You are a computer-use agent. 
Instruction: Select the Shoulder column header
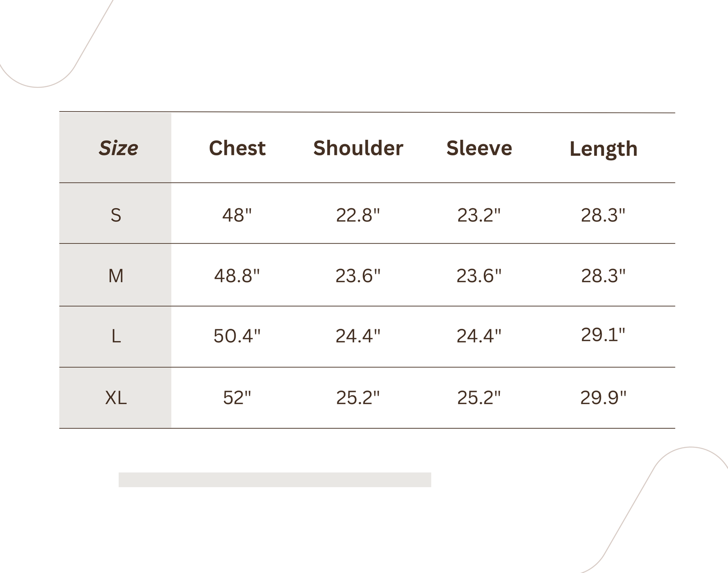(358, 148)
